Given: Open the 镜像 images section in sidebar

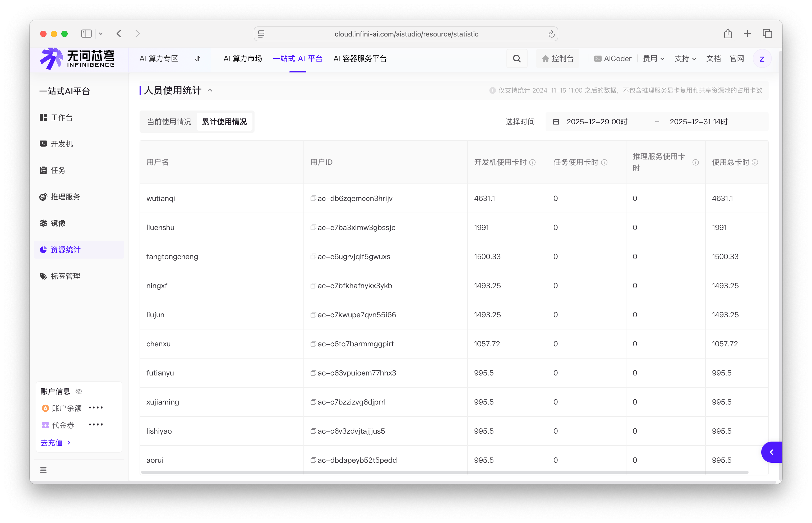Looking at the screenshot, I should coord(58,223).
